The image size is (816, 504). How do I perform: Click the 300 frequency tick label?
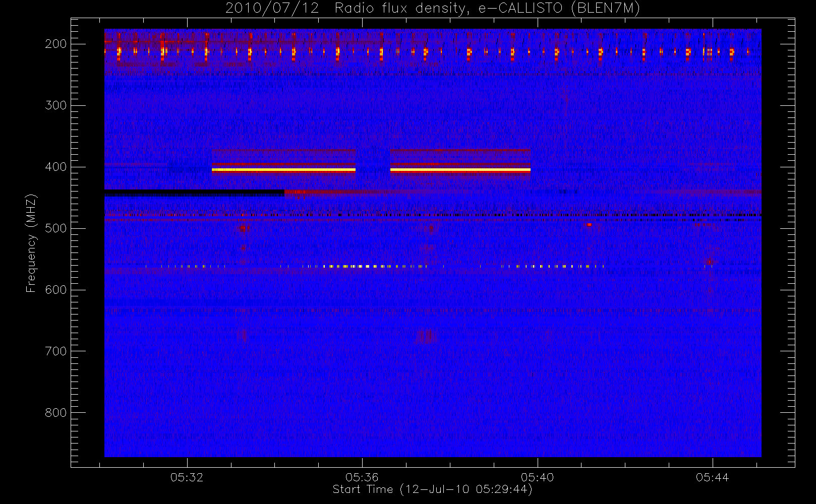(55, 105)
